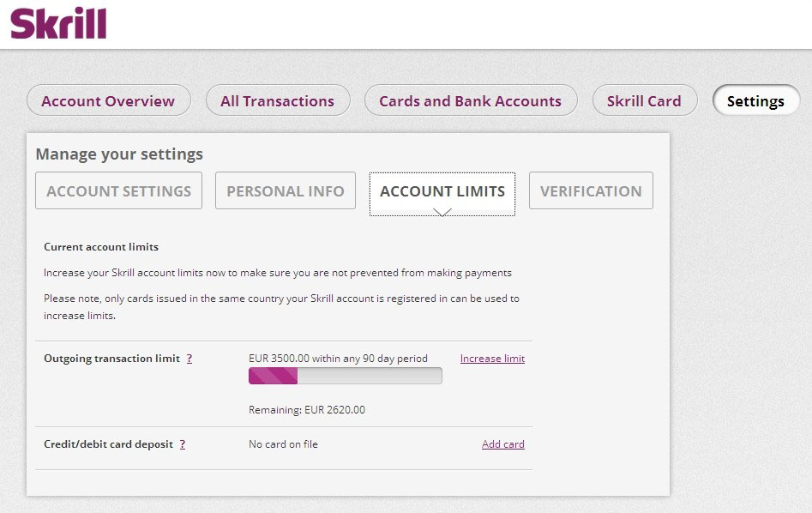812x513 pixels.
Task: Click the Skrill logo
Action: pos(58,23)
